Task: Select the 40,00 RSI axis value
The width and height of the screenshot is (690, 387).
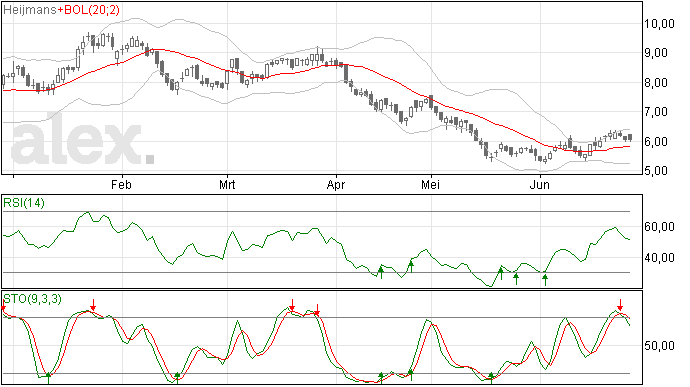Action: click(x=659, y=258)
